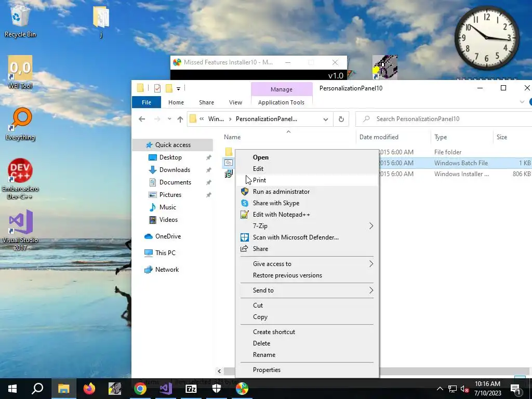Open Embarcadero Dev-C++ desktop shortcut

click(x=20, y=179)
